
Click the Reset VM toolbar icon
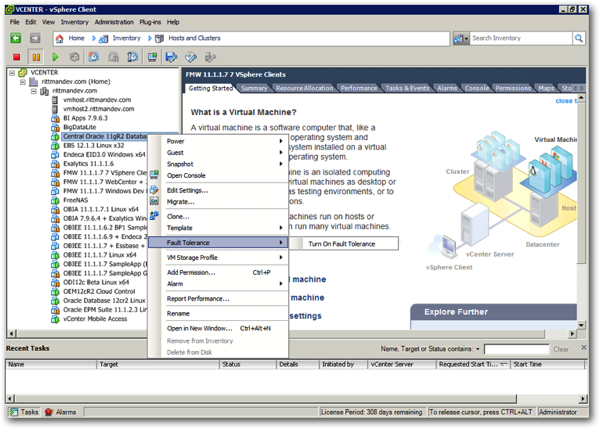[x=74, y=57]
